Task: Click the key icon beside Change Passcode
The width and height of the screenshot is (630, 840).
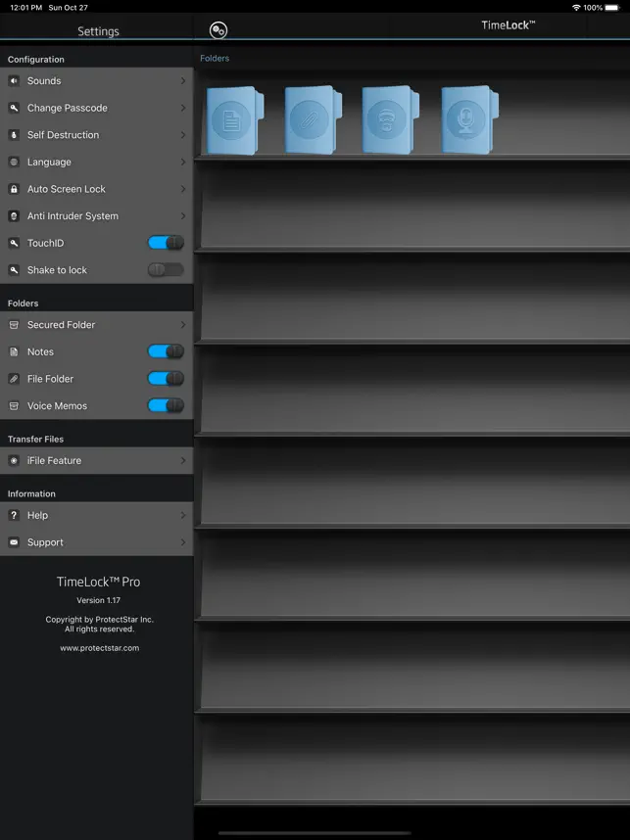Action: coord(14,108)
